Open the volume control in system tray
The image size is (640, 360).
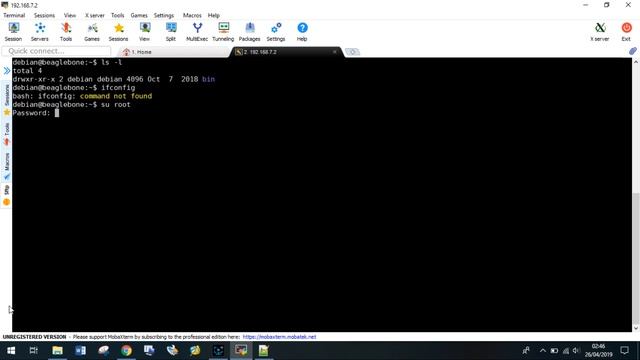point(576,351)
